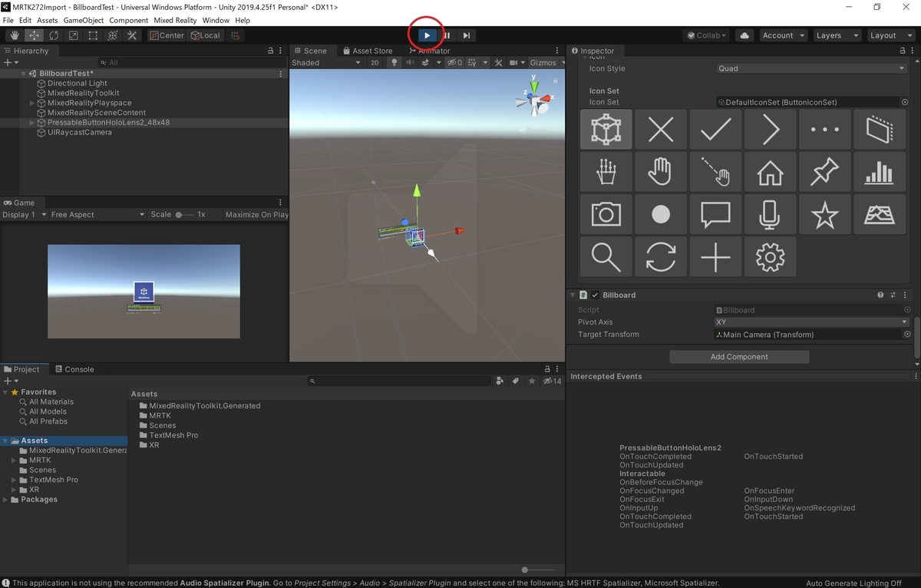921x588 pixels.
Task: Start Play mode with the Play button
Action: (427, 35)
